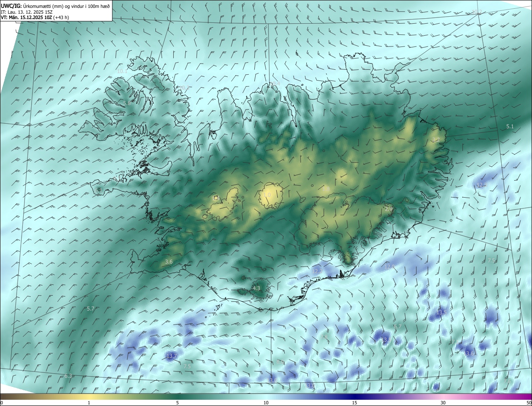Click the colorbar tick label 50

point(529,403)
